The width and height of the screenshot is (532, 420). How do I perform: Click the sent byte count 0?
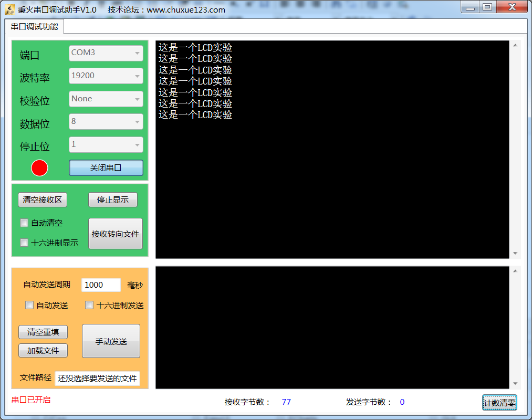402,402
